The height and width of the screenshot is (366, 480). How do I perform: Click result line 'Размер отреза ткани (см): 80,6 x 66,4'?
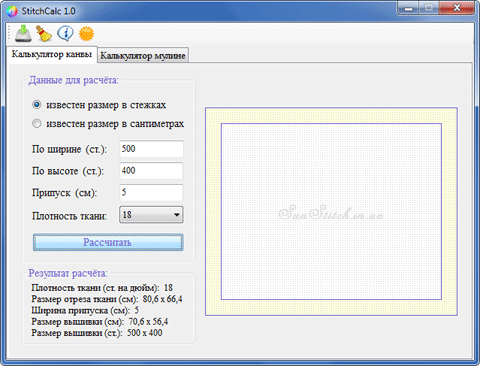tap(107, 299)
